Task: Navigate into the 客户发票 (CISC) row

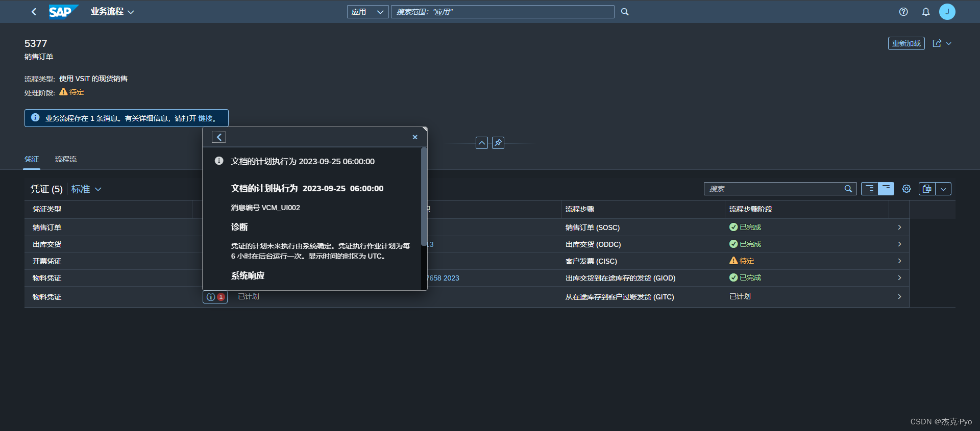Action: click(x=899, y=261)
